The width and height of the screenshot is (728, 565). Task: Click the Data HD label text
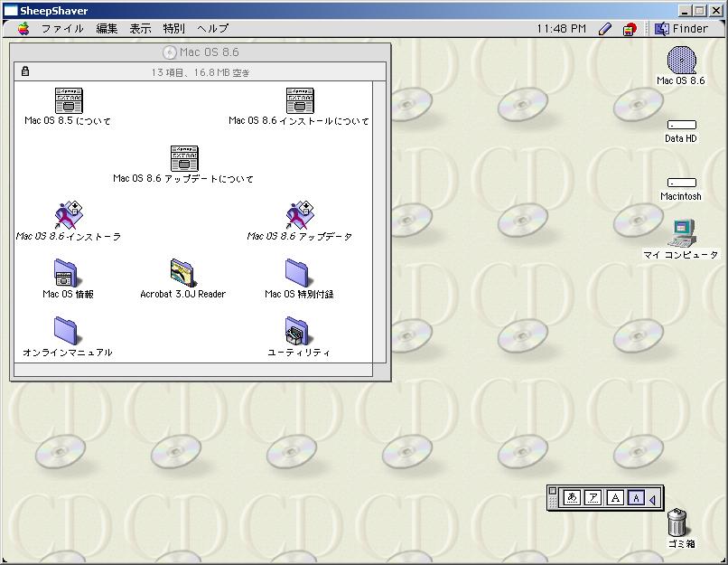[x=681, y=138]
